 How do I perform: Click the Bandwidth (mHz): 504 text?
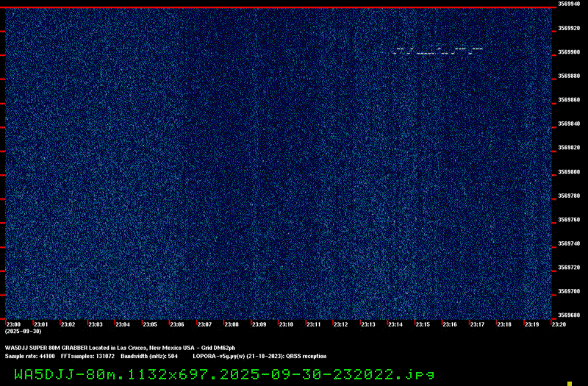click(x=149, y=356)
